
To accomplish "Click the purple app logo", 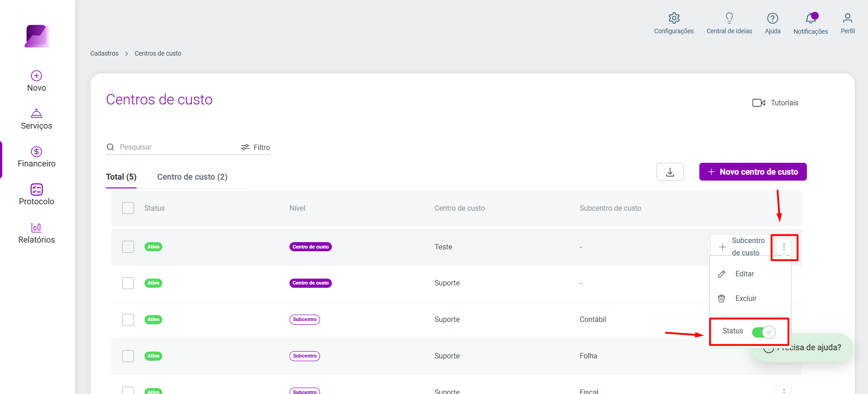I will tap(37, 36).
